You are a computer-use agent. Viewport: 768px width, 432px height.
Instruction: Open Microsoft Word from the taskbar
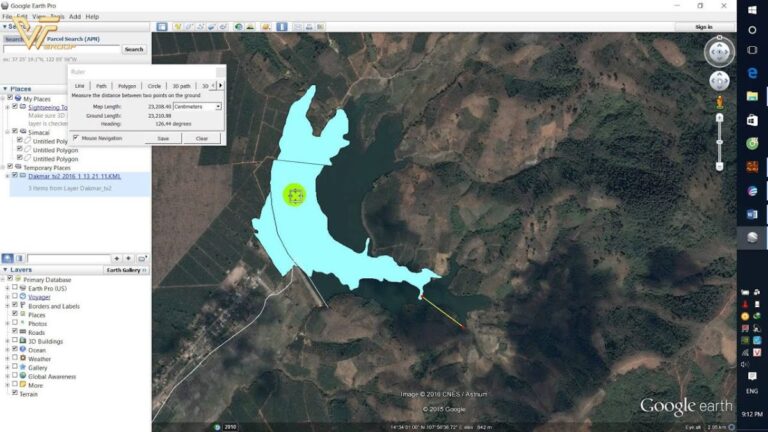(x=752, y=214)
